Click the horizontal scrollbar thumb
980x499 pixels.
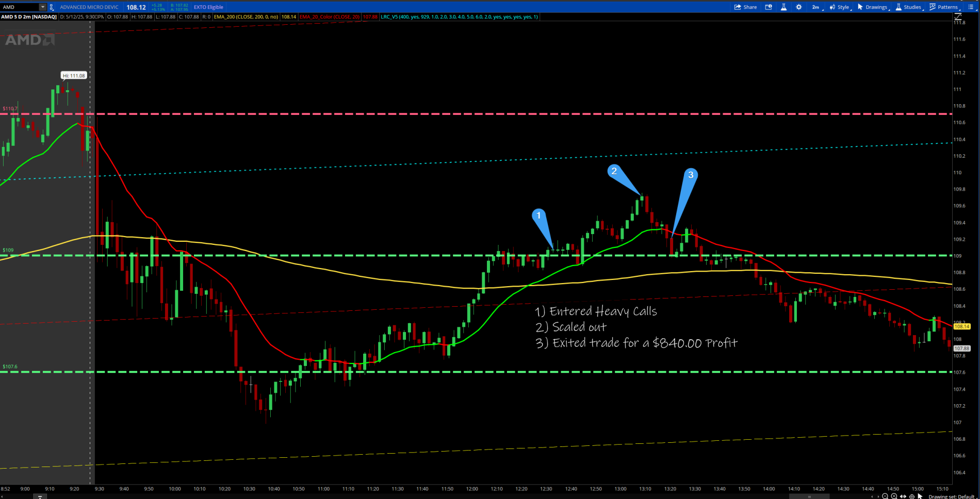(809, 496)
